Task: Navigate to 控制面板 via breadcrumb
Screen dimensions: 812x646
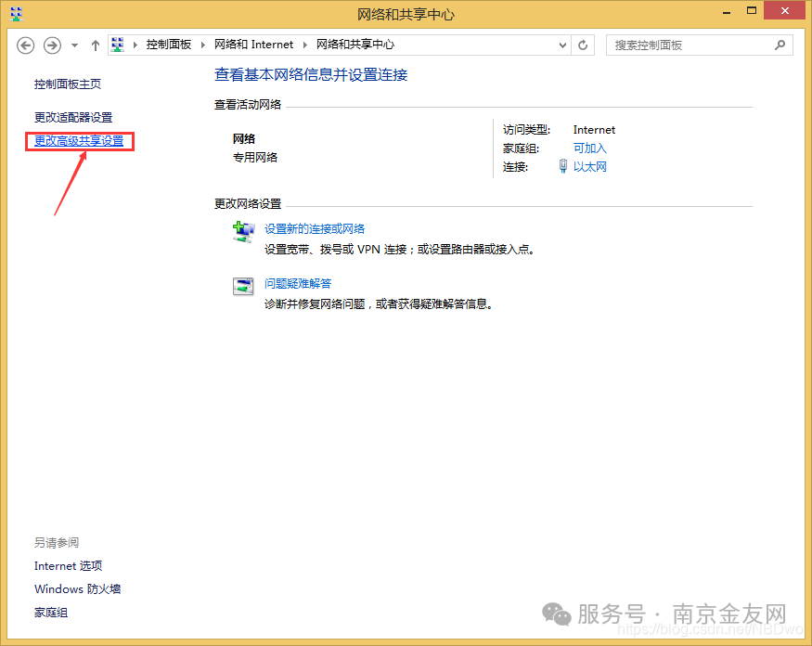Action: coord(172,45)
